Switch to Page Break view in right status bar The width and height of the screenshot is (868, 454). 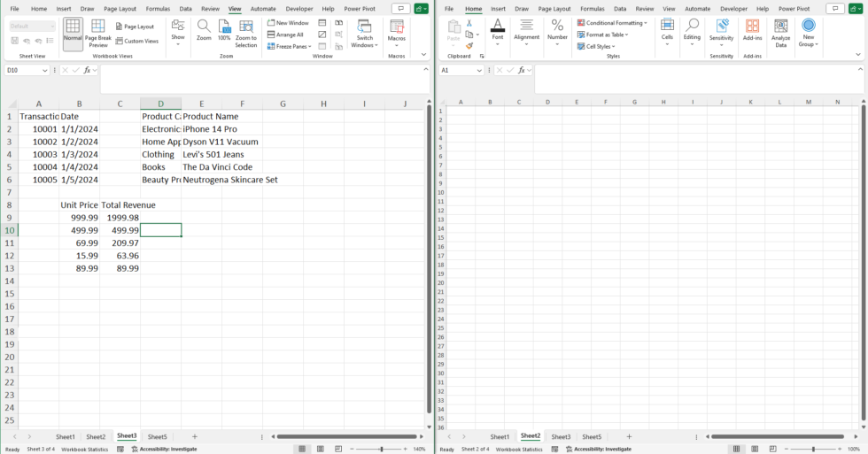[x=772, y=449]
